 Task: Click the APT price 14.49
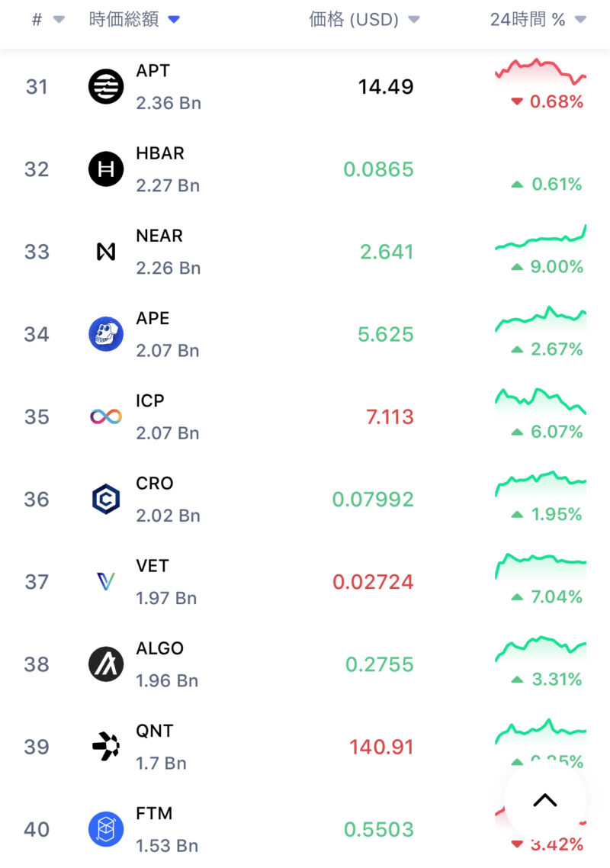click(386, 87)
